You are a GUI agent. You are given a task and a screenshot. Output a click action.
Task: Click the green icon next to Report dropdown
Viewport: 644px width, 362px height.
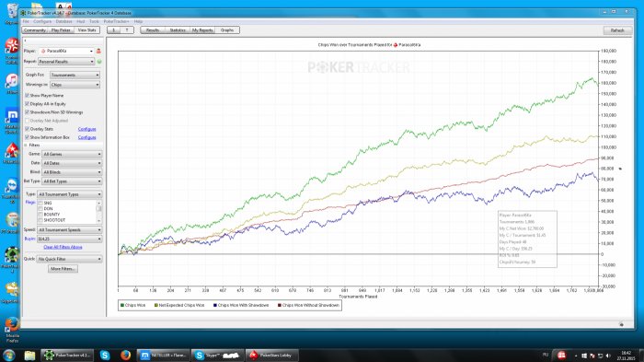(x=99, y=62)
